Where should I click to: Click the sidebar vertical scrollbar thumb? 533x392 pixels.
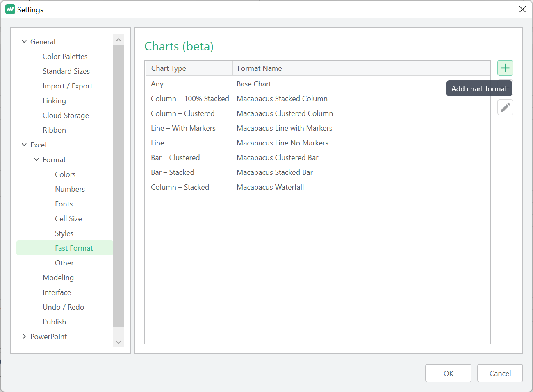[x=118, y=186]
